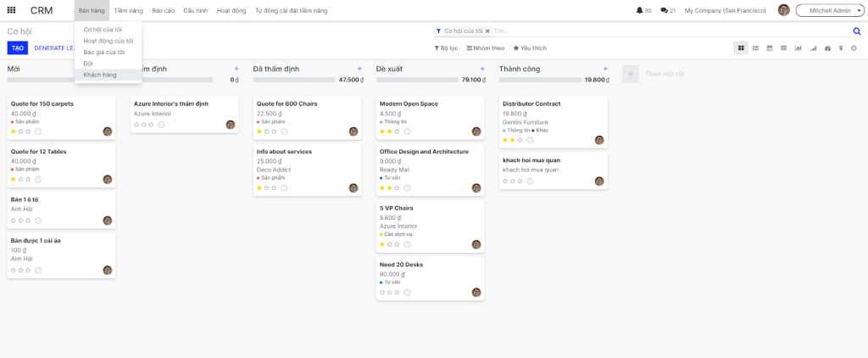Screen dimensions: 868x358
Task: Open activity clock on Need 20 Desks card
Action: tap(407, 292)
